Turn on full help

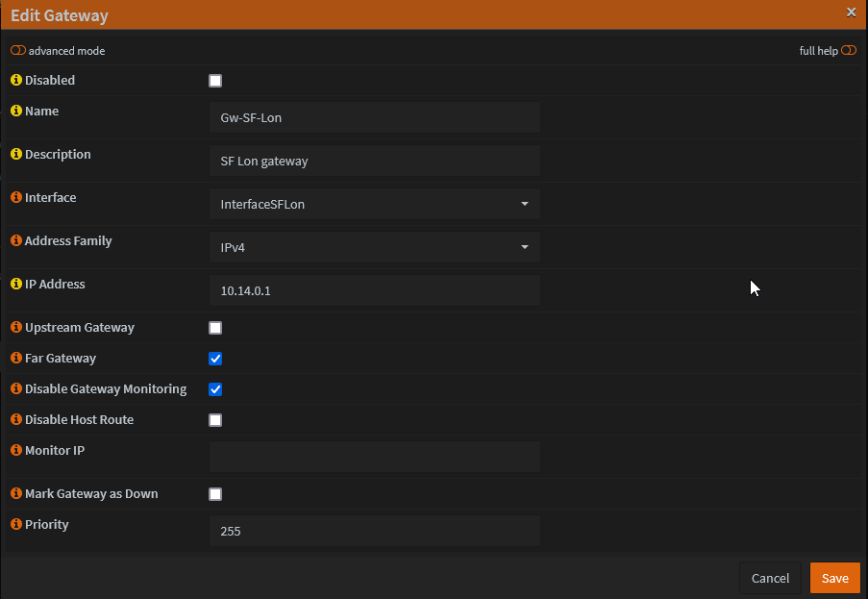click(849, 51)
